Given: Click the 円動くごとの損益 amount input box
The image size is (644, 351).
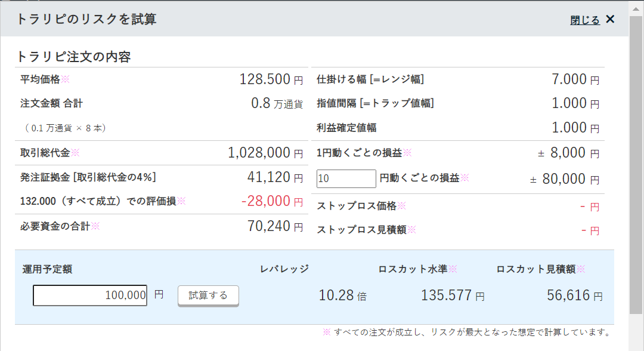Looking at the screenshot, I should (346, 178).
